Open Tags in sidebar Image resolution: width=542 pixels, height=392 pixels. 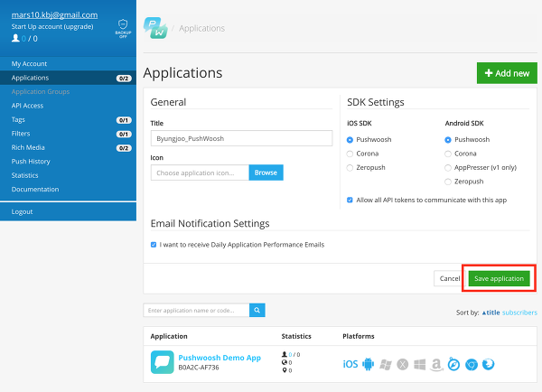pos(68,119)
